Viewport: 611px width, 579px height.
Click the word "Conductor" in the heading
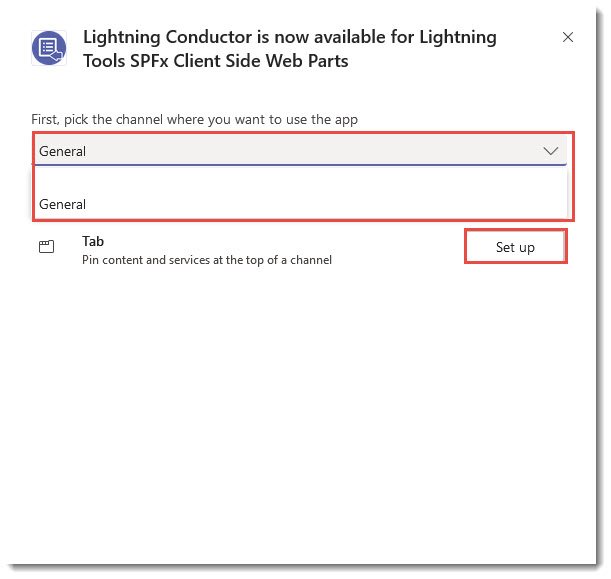pyautogui.click(x=200, y=37)
